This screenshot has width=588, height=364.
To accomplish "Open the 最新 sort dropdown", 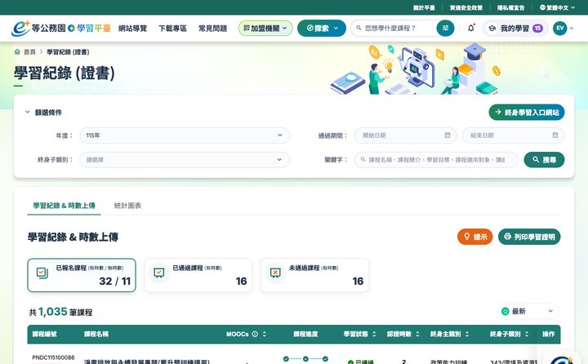I will 528,311.
